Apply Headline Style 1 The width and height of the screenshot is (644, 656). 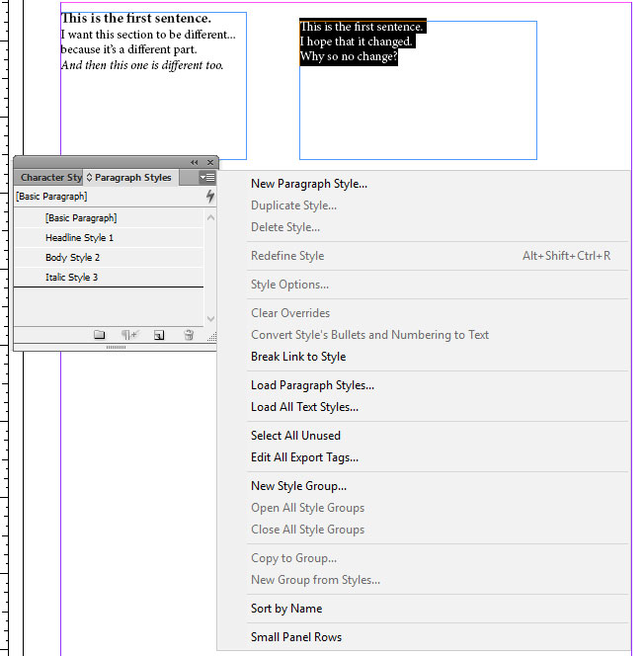tap(109, 238)
